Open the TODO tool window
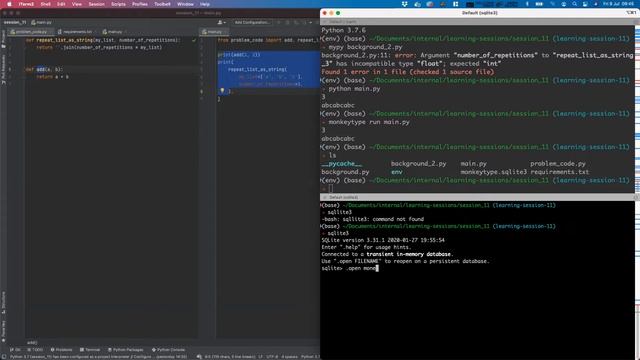The width and height of the screenshot is (640, 360). pos(35,350)
